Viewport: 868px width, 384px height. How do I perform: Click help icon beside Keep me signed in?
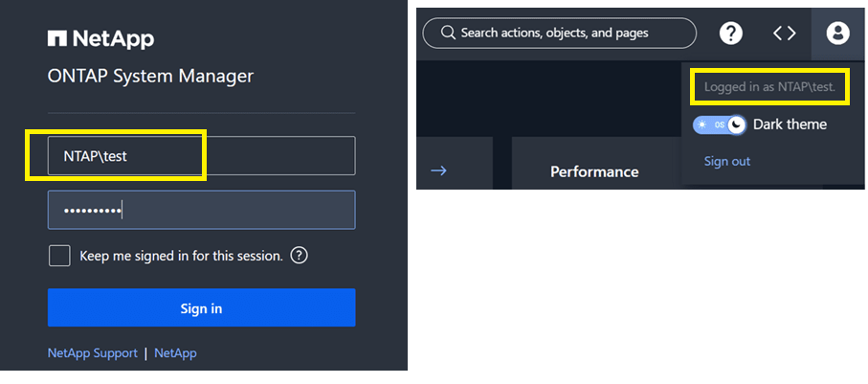pyautogui.click(x=299, y=256)
